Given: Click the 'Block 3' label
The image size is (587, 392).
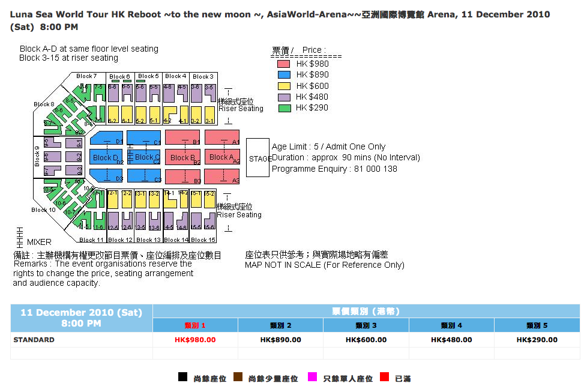Looking at the screenshot, I should [203, 76].
